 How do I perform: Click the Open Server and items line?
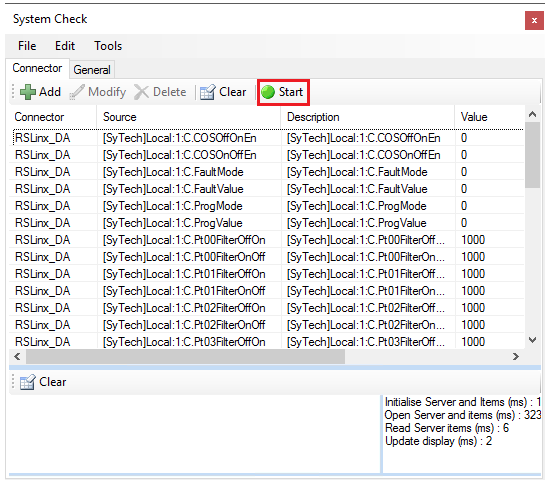point(463,415)
